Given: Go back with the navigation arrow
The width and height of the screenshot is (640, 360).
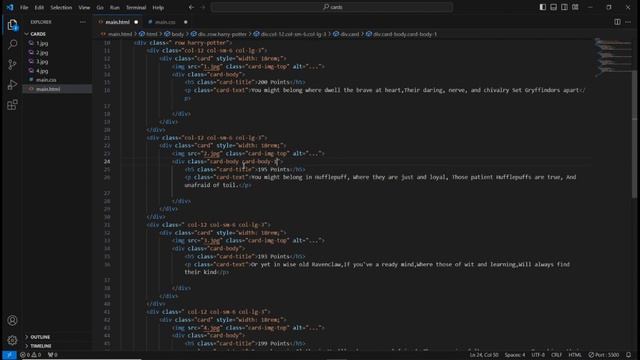Looking at the screenshot, I should [x=191, y=7].
